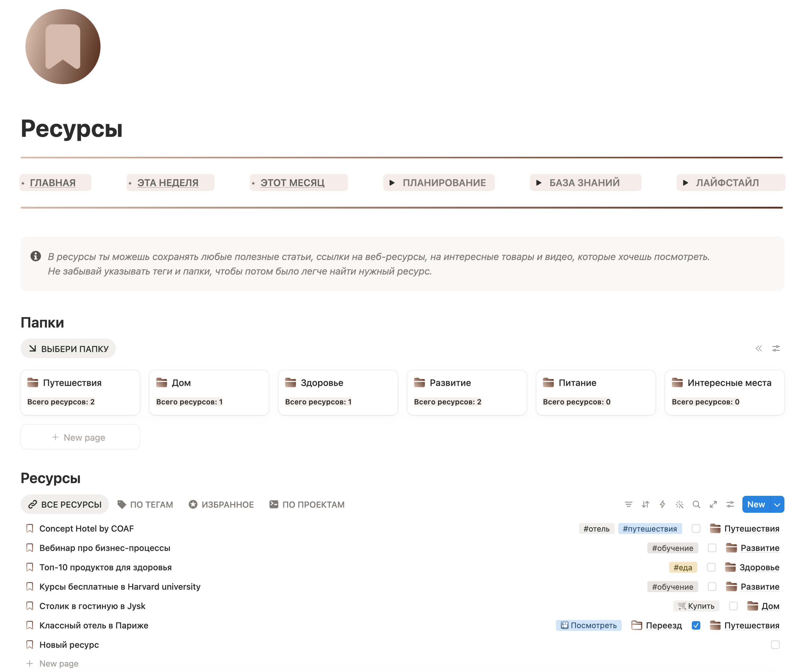Click folder icon on Развитие card
The image size is (802, 672).
pyautogui.click(x=419, y=382)
